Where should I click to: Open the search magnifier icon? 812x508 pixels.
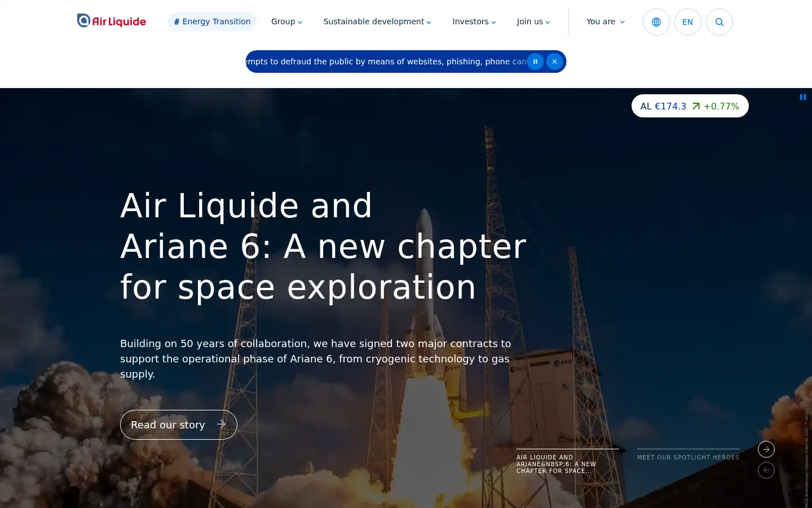pos(720,22)
